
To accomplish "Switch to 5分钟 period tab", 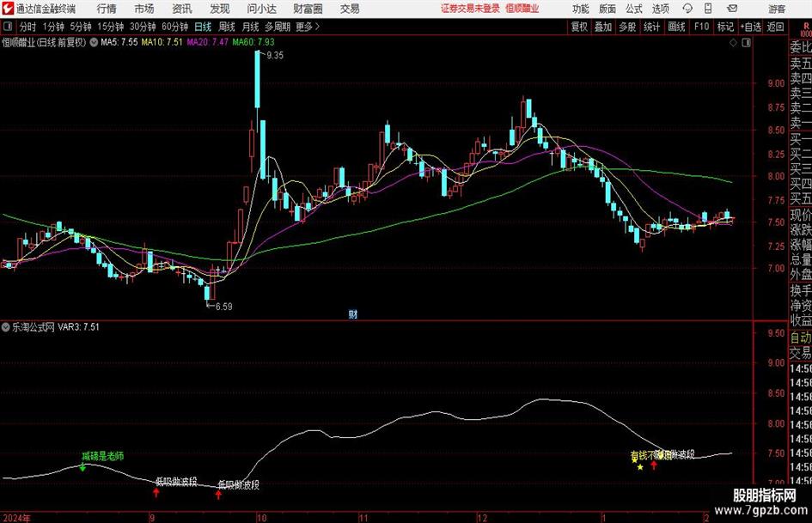I will [81, 27].
